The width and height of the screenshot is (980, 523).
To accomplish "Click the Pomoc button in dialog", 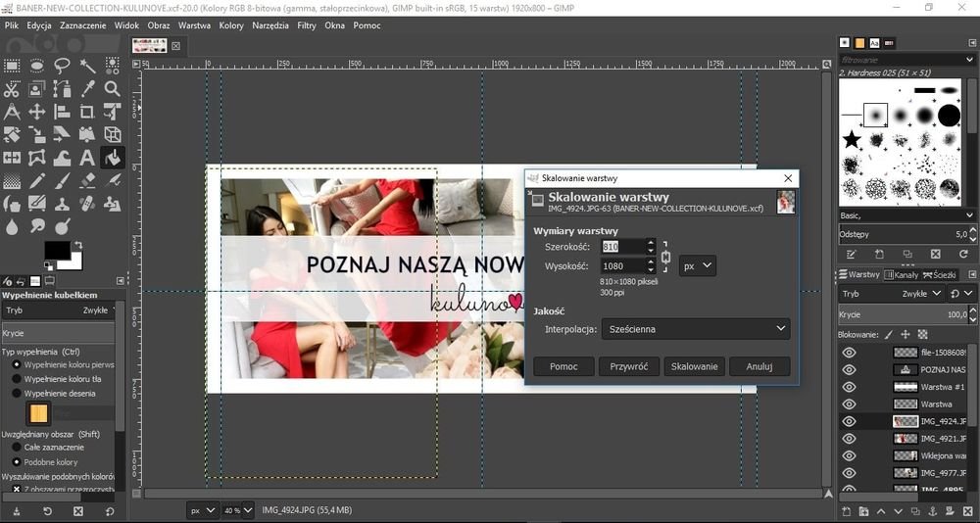I will (563, 366).
